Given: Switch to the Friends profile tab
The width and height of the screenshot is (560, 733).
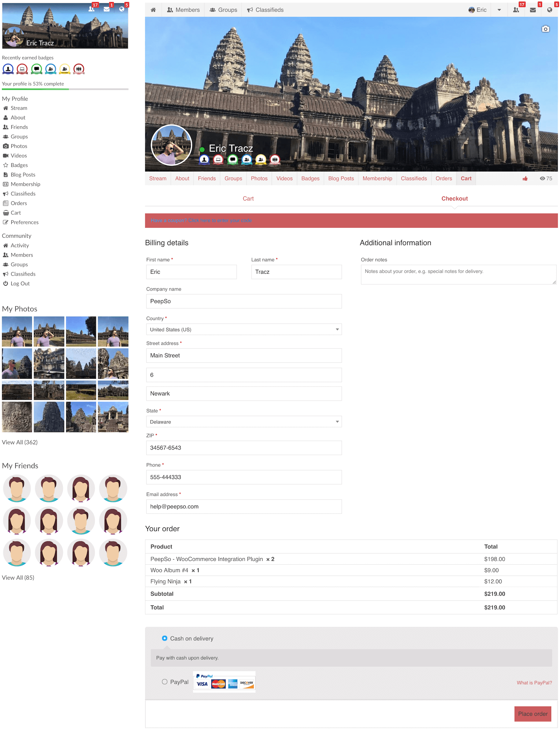Looking at the screenshot, I should click(x=207, y=178).
